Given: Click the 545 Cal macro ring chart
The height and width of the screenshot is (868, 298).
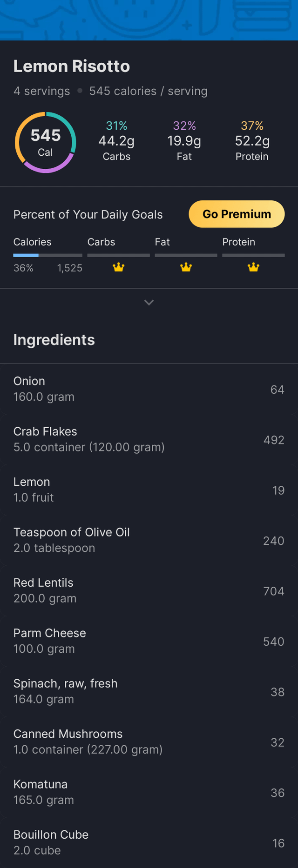Looking at the screenshot, I should tap(45, 142).
